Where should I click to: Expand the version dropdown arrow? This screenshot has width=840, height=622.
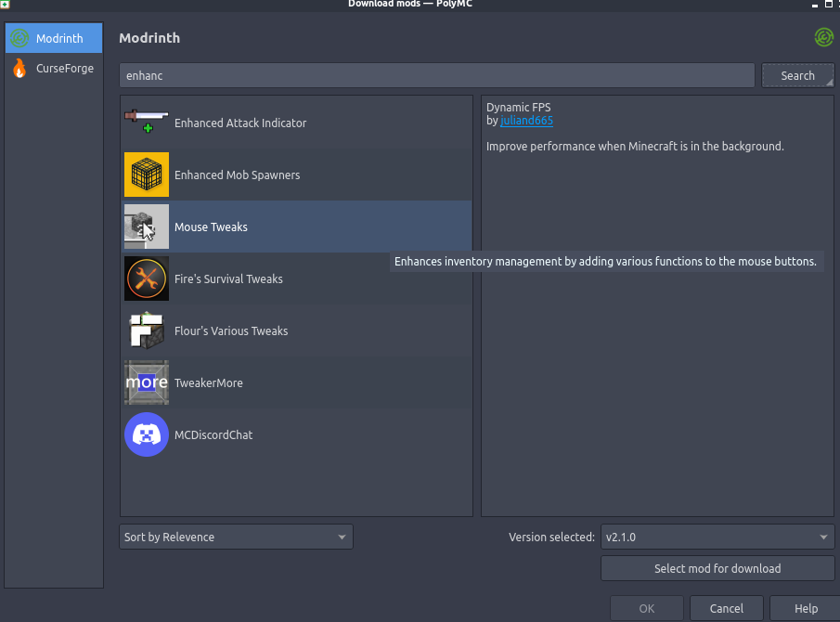[x=821, y=537]
